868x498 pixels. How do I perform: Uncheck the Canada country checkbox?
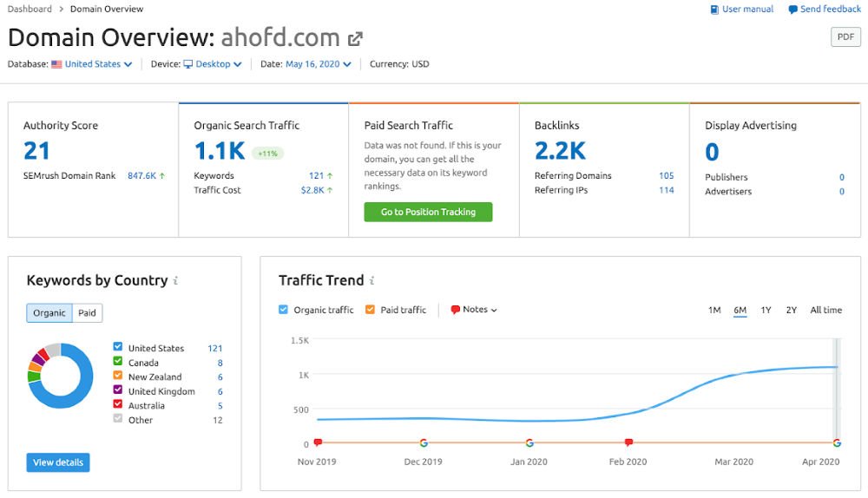point(118,361)
